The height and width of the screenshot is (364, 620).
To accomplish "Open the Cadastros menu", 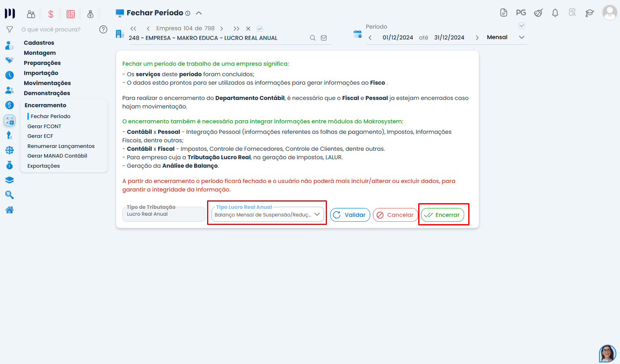I will (x=39, y=43).
